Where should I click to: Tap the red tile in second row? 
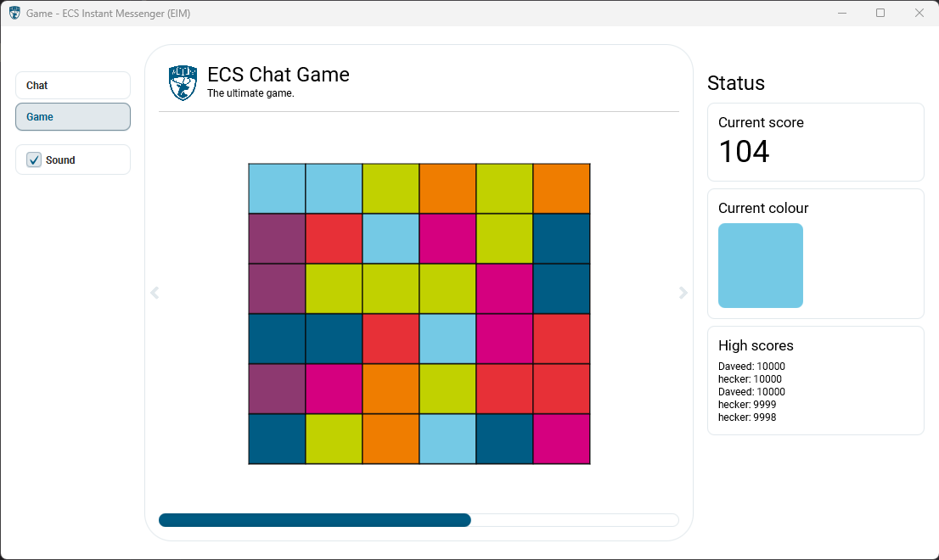click(x=334, y=238)
